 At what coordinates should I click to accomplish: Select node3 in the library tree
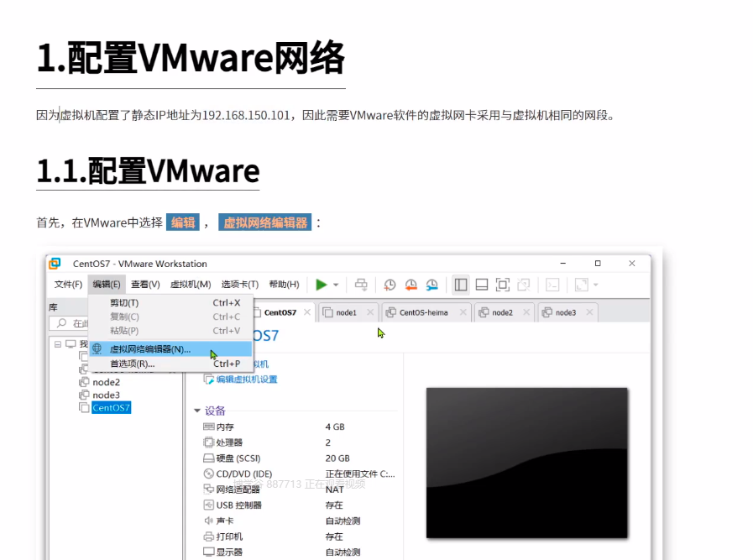tap(106, 395)
